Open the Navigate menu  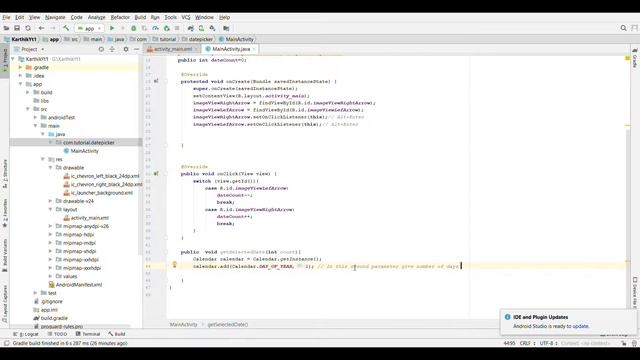55,17
